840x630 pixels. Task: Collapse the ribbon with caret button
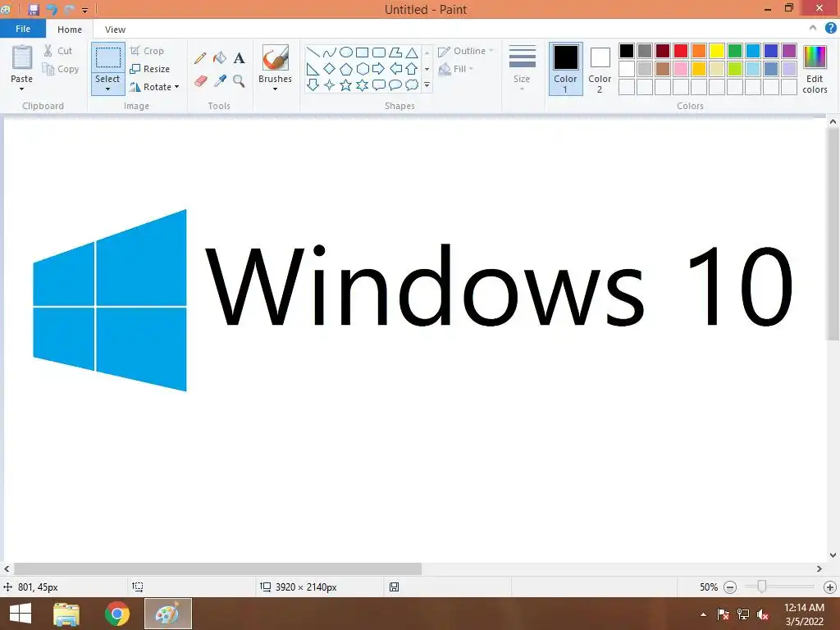[813, 28]
